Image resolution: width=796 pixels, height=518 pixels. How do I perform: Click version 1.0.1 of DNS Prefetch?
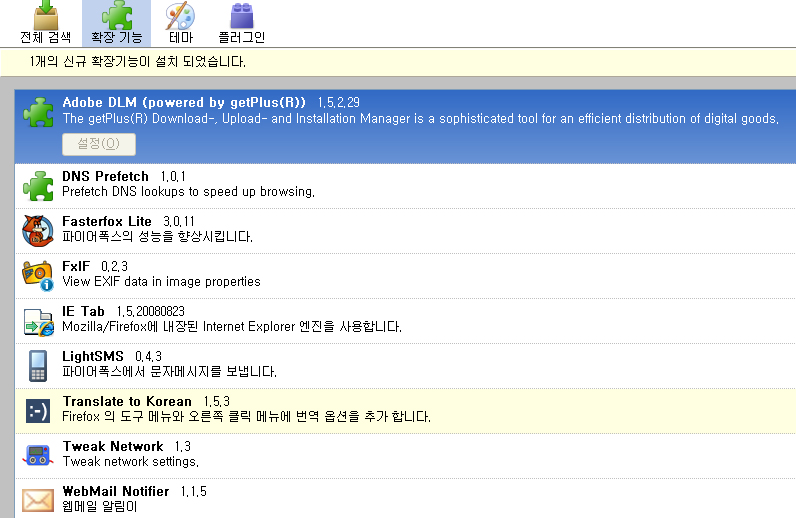[173, 176]
